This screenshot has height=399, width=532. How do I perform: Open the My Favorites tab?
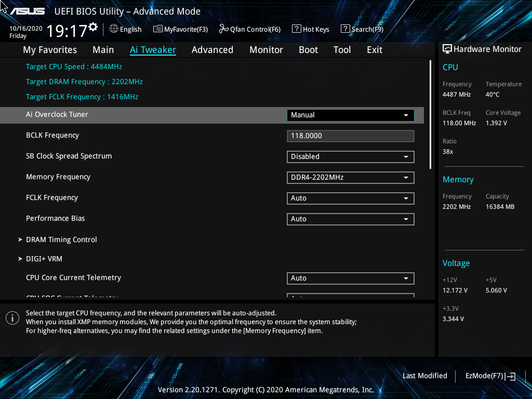(50, 50)
